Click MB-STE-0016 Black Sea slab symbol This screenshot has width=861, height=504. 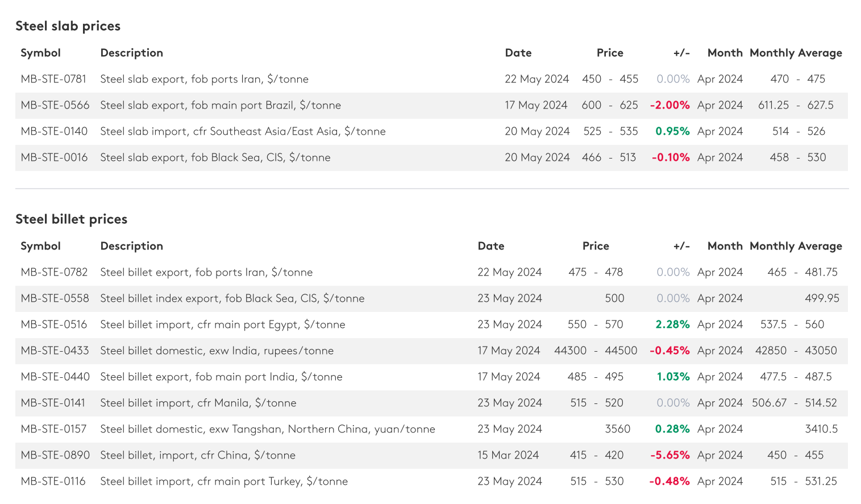(54, 157)
